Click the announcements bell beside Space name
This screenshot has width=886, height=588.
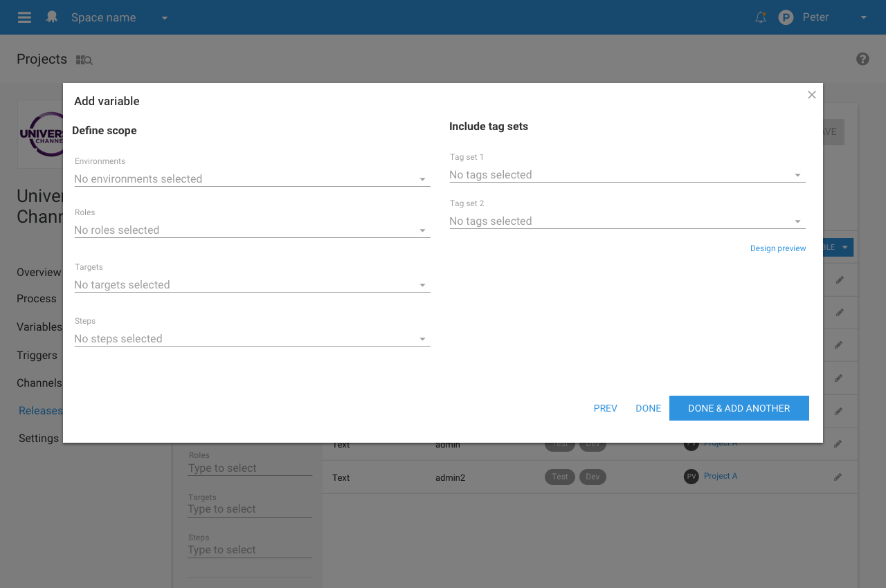tap(51, 17)
